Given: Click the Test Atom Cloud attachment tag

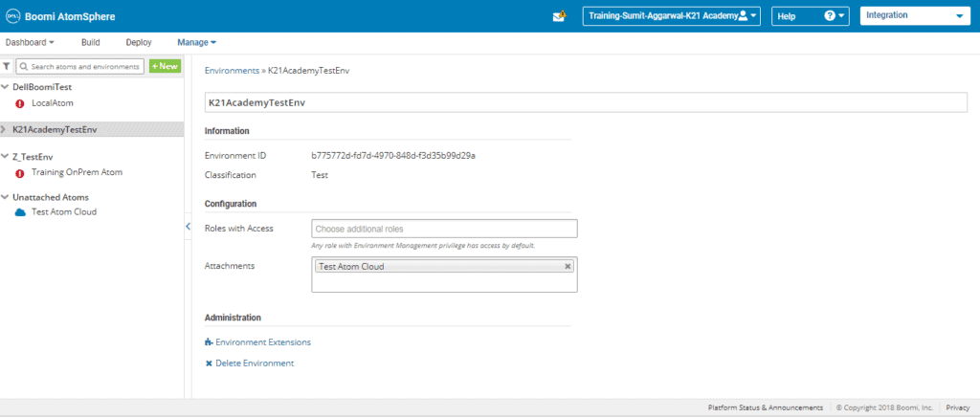Looking at the screenshot, I should point(444,266).
